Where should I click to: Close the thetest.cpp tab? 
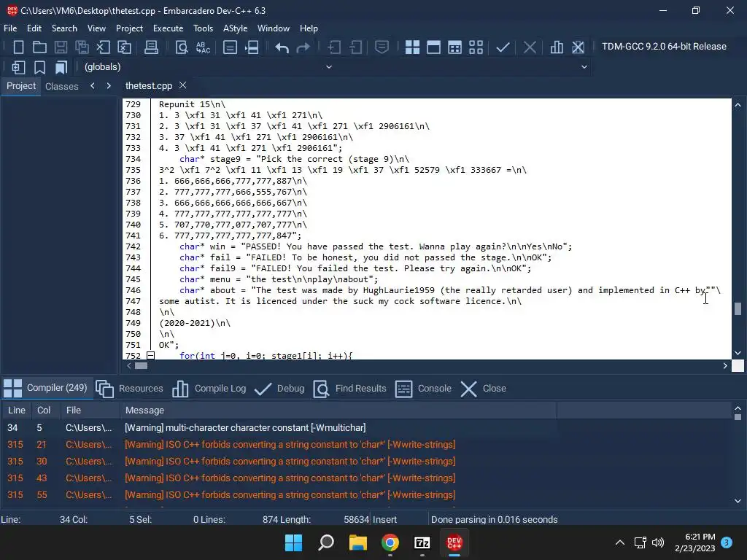pos(182,85)
